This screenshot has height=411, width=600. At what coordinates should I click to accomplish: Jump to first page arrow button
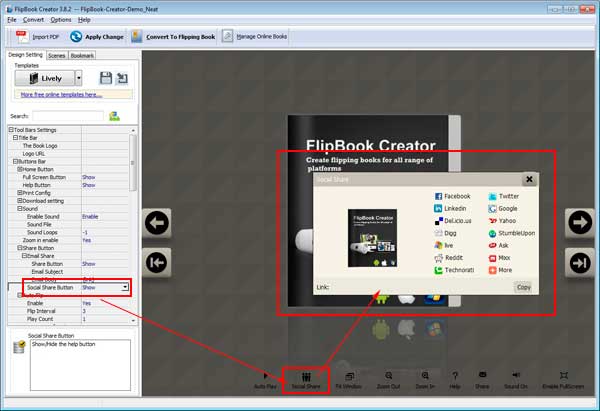point(157,263)
